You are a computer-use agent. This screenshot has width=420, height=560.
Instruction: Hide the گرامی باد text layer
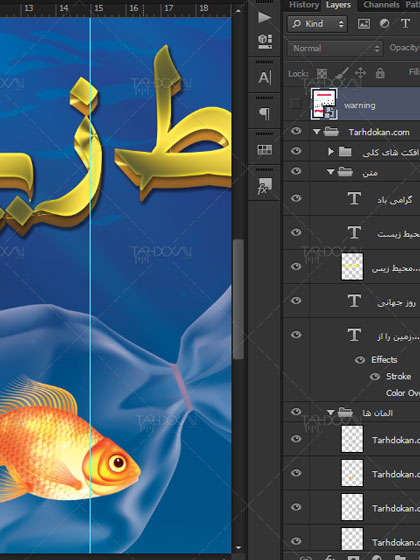click(x=296, y=198)
